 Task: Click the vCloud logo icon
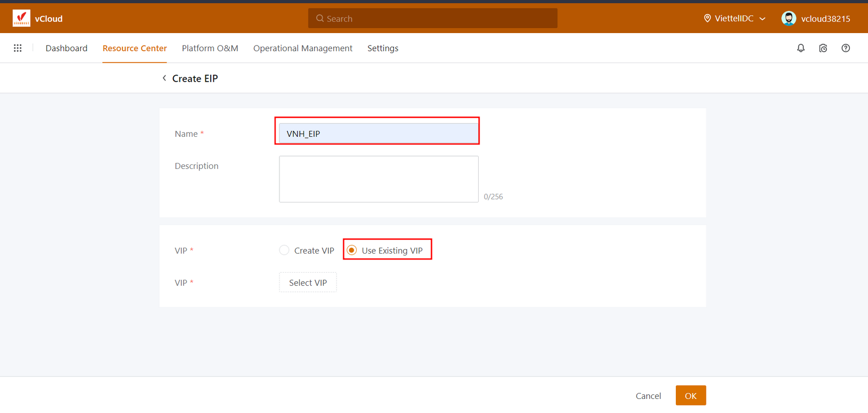point(21,19)
